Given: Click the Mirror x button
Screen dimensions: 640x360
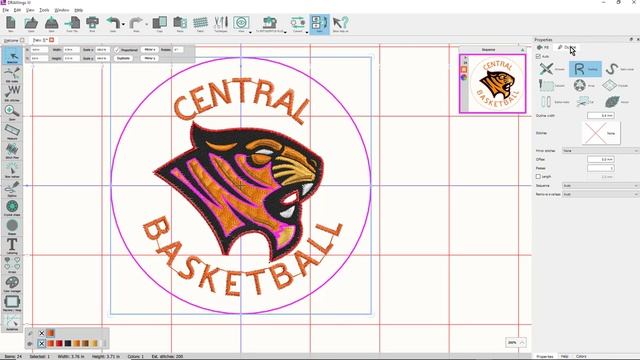Looking at the screenshot, I should pos(150,49).
